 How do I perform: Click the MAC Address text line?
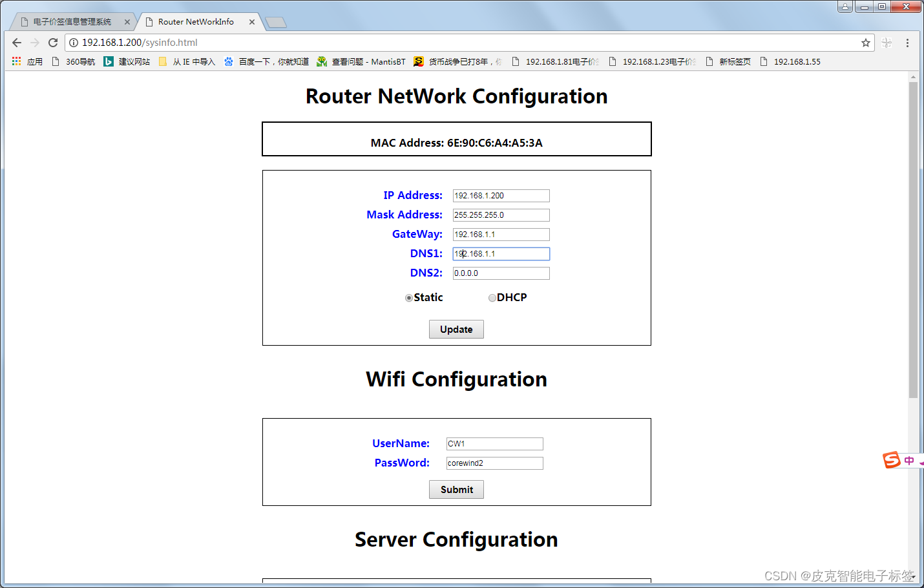coord(456,143)
